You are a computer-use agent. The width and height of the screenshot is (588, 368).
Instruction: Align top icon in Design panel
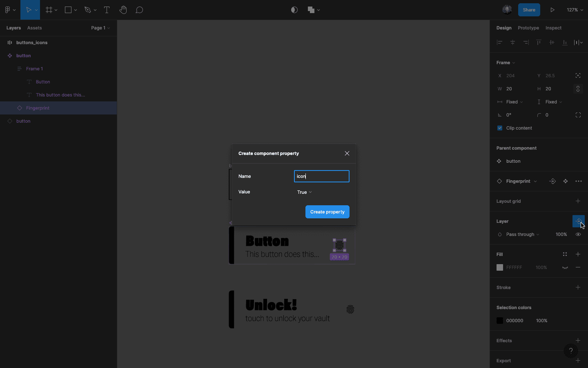(539, 42)
